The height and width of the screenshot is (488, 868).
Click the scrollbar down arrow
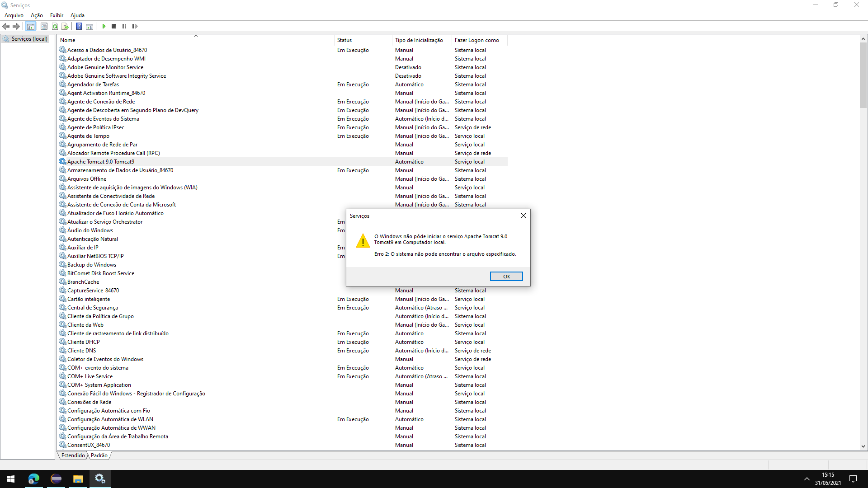point(863,446)
